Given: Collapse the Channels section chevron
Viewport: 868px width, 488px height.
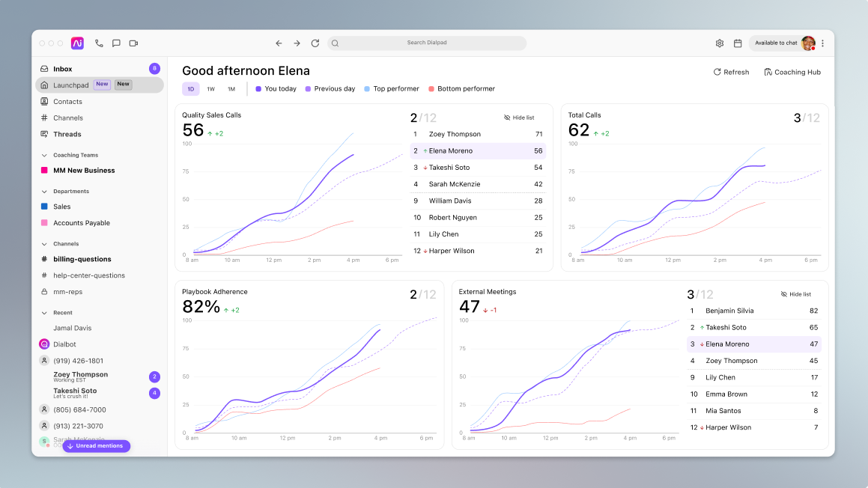Looking at the screenshot, I should pyautogui.click(x=44, y=244).
